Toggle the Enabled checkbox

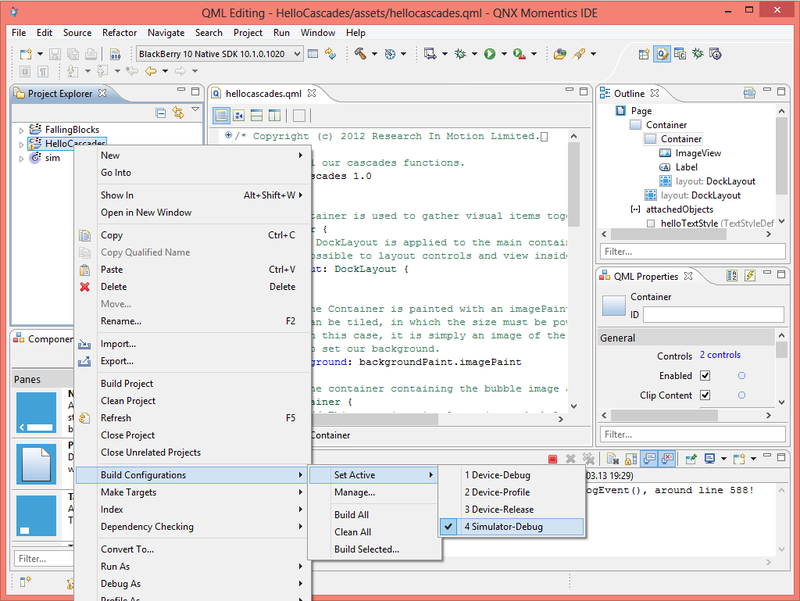click(705, 376)
